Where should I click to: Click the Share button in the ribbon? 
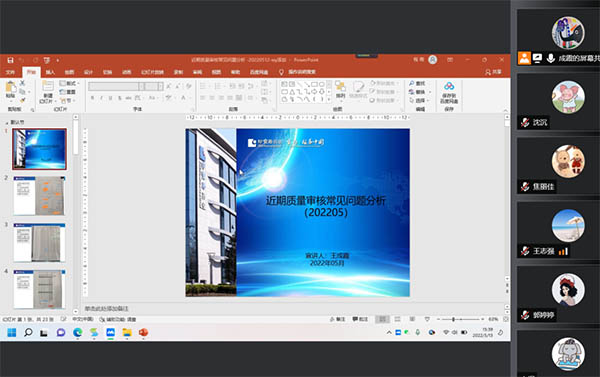pos(493,72)
